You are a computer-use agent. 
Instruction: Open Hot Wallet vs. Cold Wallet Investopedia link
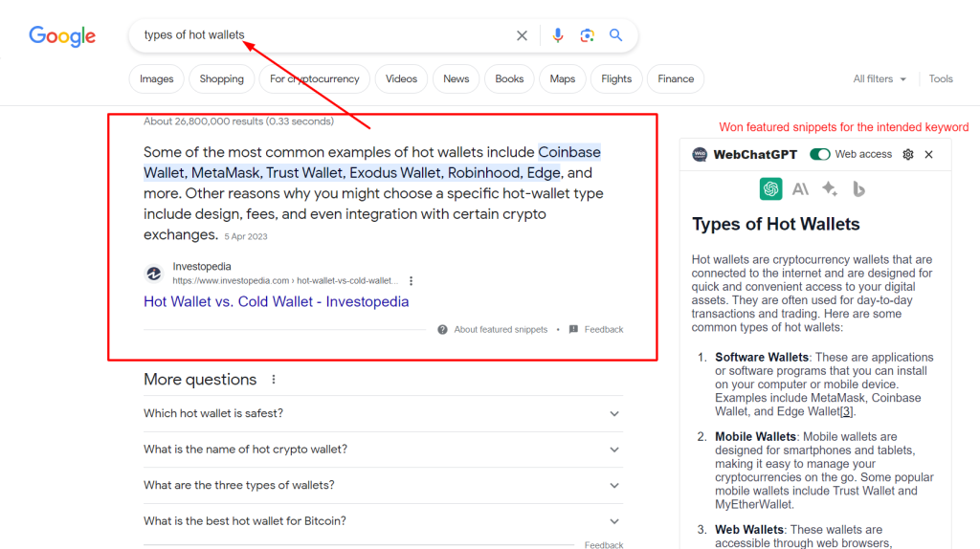277,301
